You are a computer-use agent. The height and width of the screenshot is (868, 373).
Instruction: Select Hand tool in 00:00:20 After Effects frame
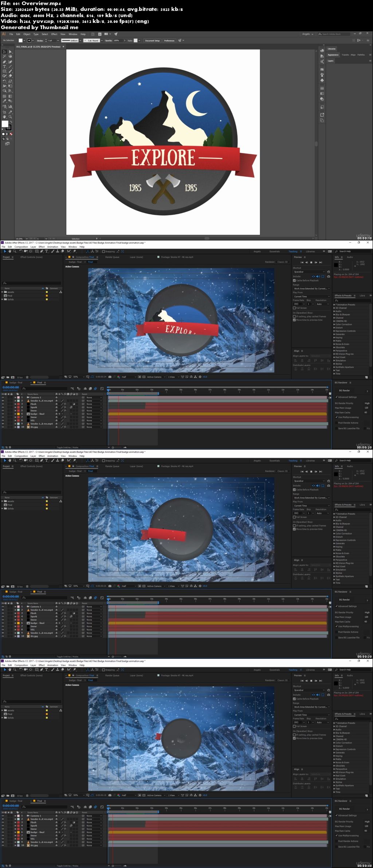(10, 251)
